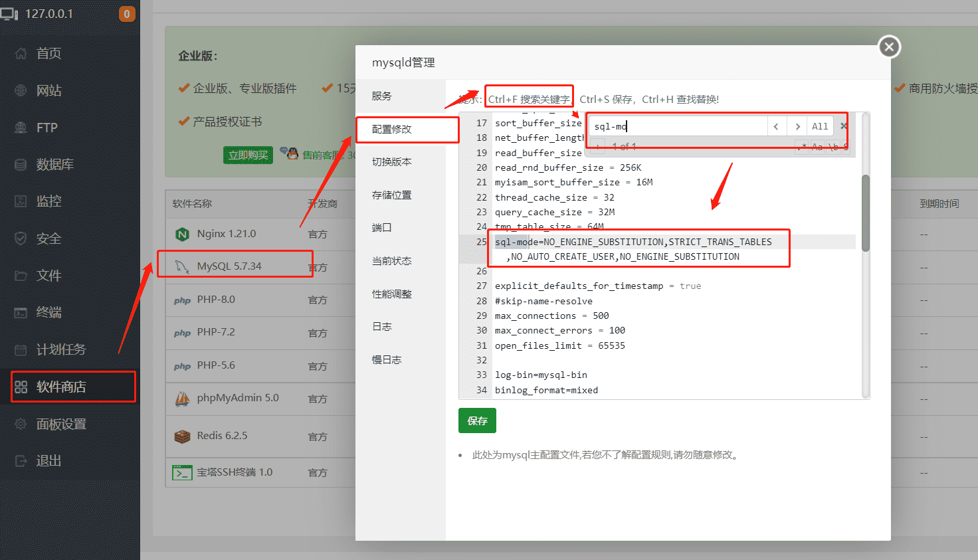
Task: Click the PHP-5.6 php icon
Action: point(182,366)
